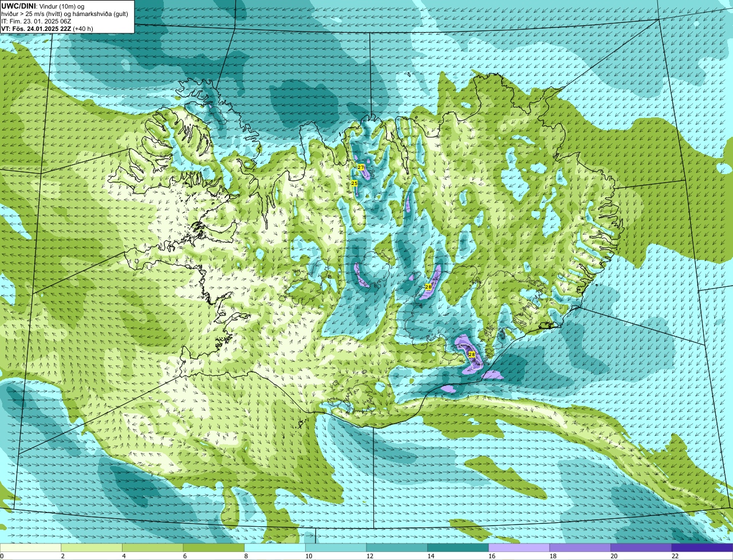Select the 2–4 m/s light green legend swatch
733x560 pixels.
92,547
